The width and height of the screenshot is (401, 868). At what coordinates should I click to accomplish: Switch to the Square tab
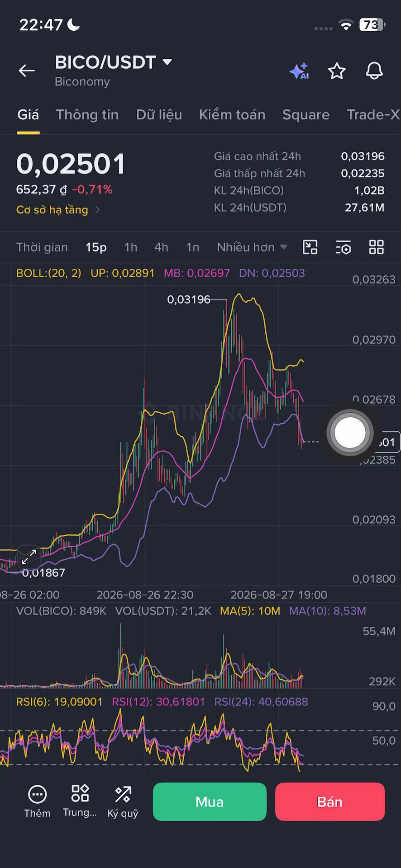tap(306, 115)
